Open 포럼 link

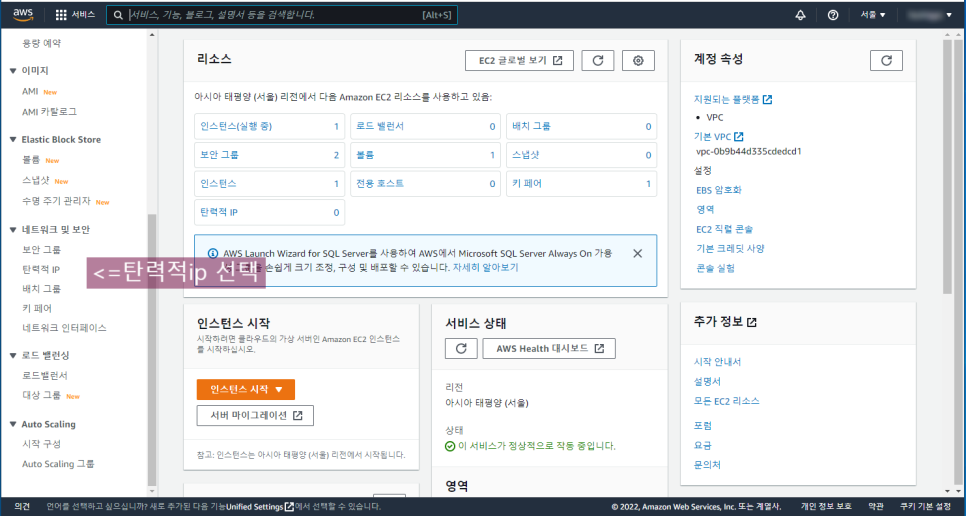[703, 426]
